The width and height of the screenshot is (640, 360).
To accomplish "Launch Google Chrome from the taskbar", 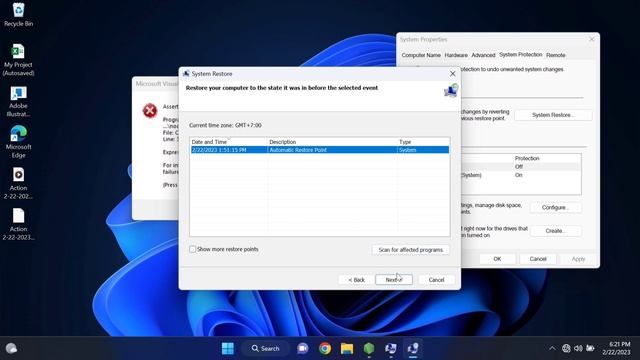I will (x=325, y=348).
